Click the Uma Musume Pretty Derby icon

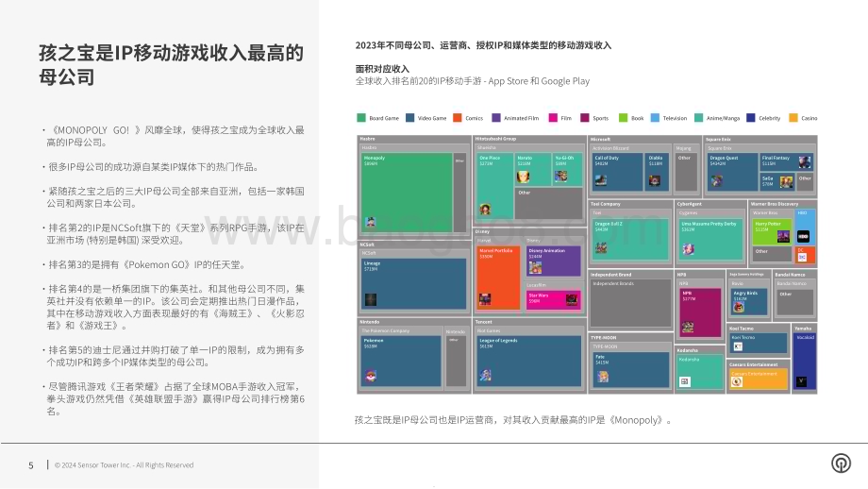(688, 249)
